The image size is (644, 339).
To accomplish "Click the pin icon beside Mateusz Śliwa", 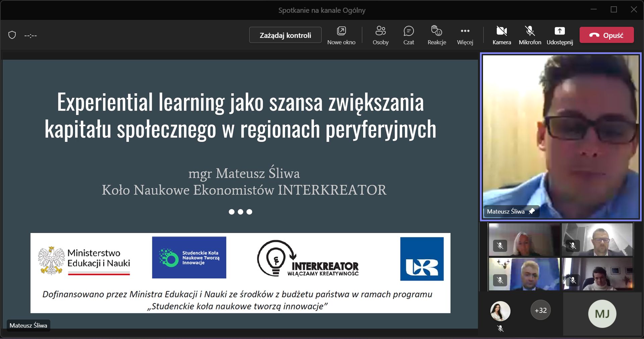I will [x=532, y=212].
